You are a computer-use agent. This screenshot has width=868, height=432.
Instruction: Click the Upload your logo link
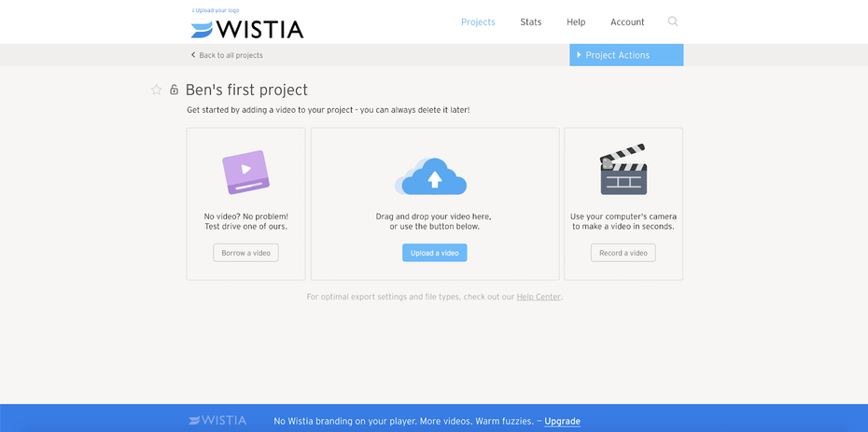pyautogui.click(x=216, y=10)
